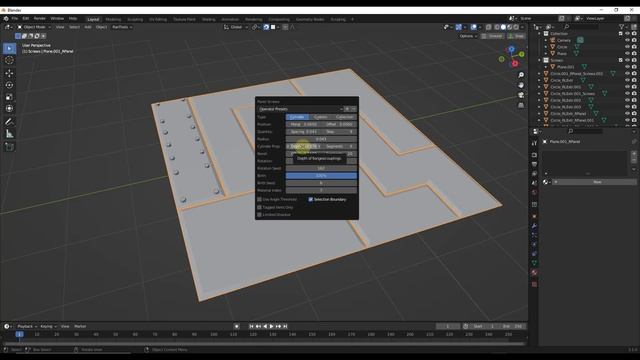
Task: Open the Material properties tab icon
Action: tap(534, 272)
